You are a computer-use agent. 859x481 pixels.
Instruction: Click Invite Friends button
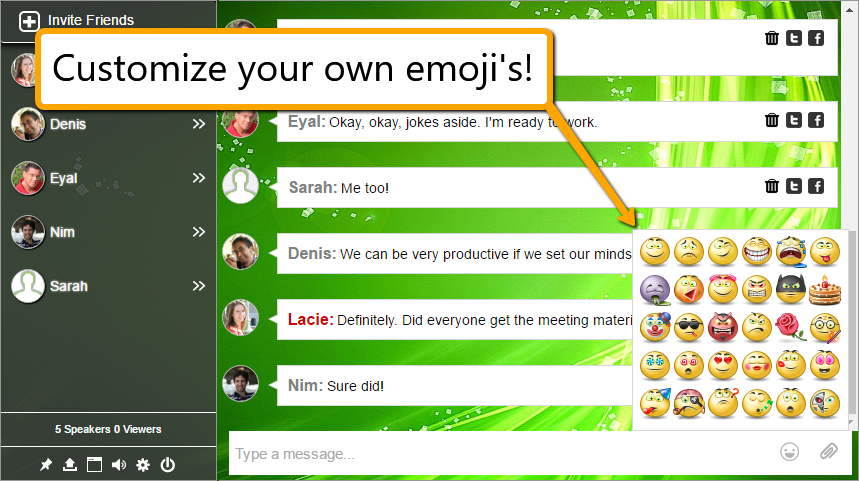77,21
